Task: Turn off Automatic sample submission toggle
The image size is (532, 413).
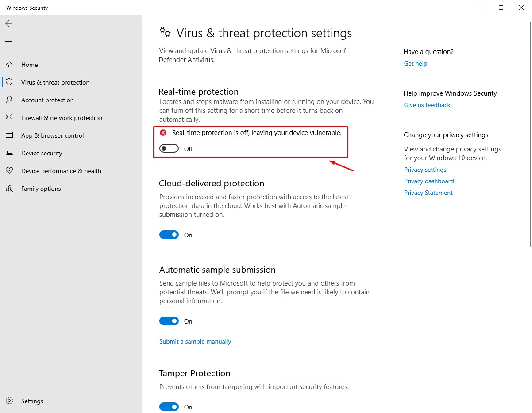Action: point(169,321)
